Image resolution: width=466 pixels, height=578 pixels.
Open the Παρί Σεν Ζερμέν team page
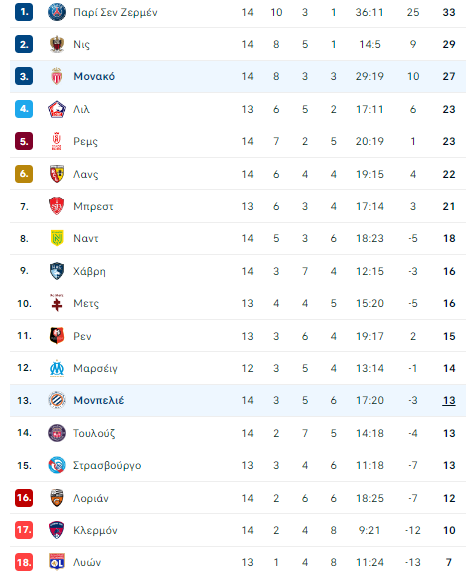115,13
